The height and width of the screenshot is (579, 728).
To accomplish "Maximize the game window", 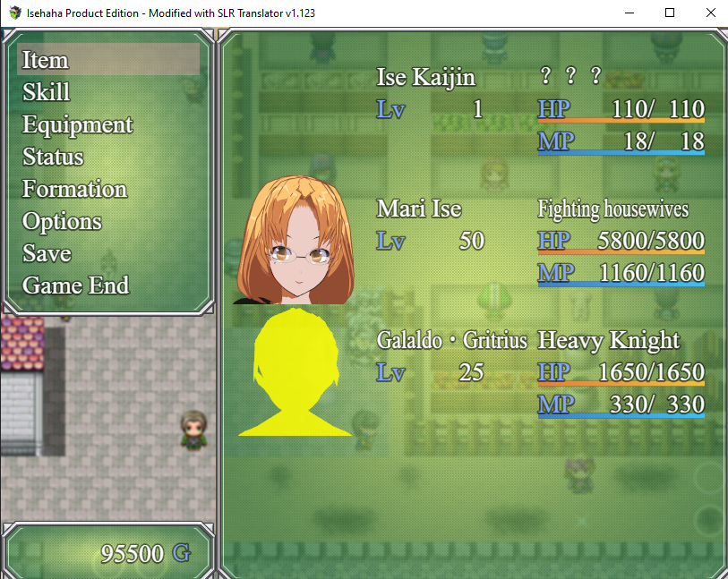I will (669, 13).
